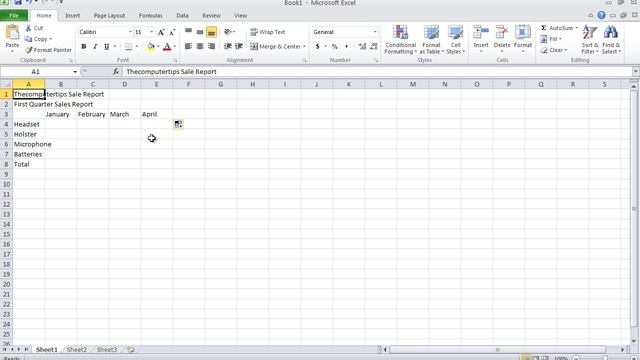The height and width of the screenshot is (360, 640).
Task: Click the formula bar text
Action: click(x=171, y=71)
